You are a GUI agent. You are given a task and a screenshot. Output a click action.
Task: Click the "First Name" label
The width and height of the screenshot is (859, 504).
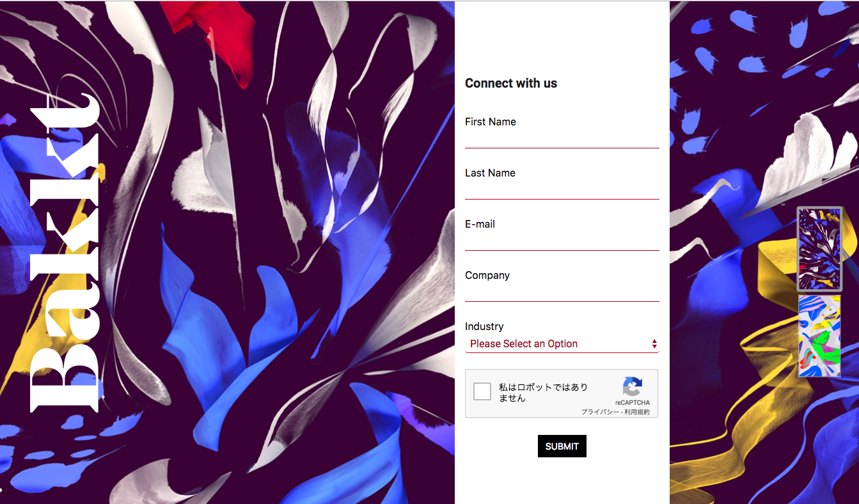(x=491, y=122)
